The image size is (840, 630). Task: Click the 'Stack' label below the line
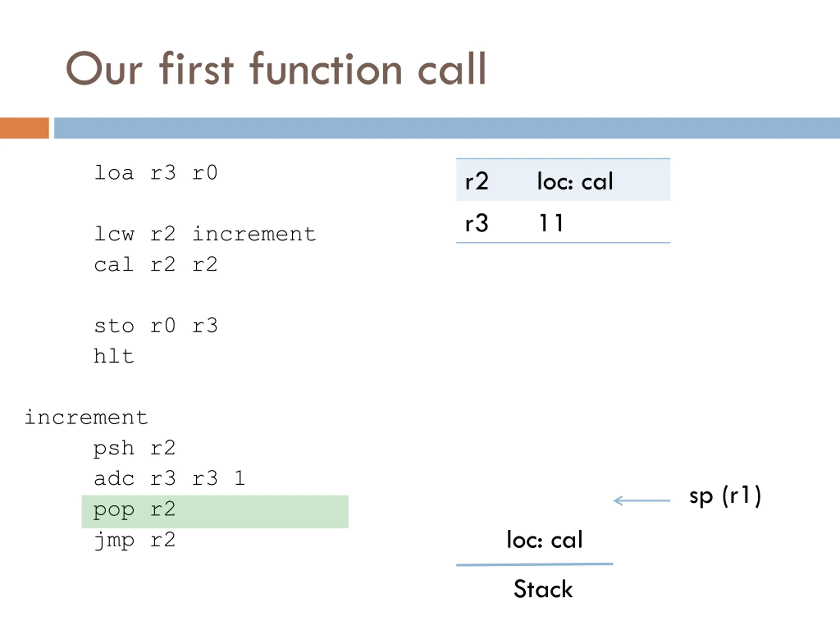pos(543,589)
